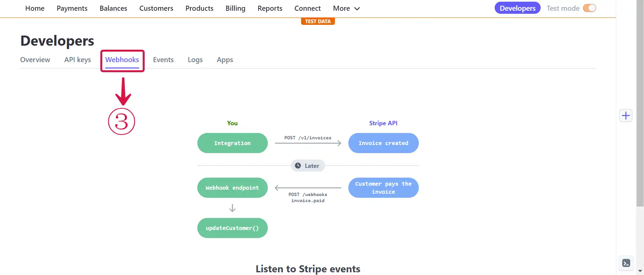
Task: Open the Products menu item
Action: [x=199, y=8]
